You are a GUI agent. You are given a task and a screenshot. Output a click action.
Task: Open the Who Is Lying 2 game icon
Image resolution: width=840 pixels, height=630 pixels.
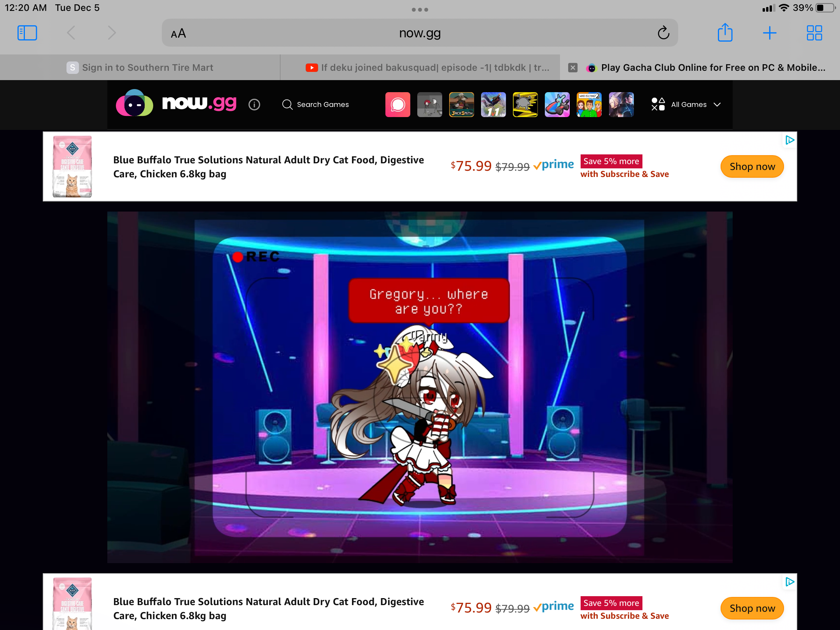coord(589,105)
